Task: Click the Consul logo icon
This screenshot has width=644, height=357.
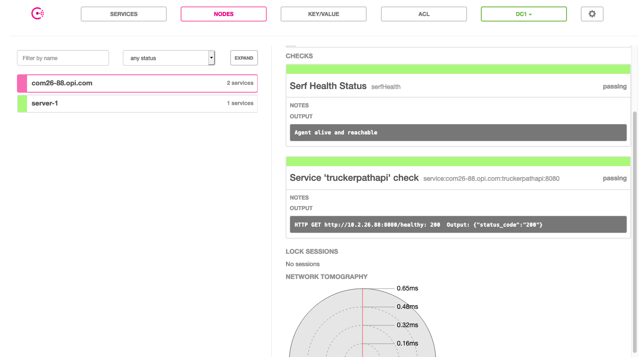Action: pyautogui.click(x=38, y=14)
